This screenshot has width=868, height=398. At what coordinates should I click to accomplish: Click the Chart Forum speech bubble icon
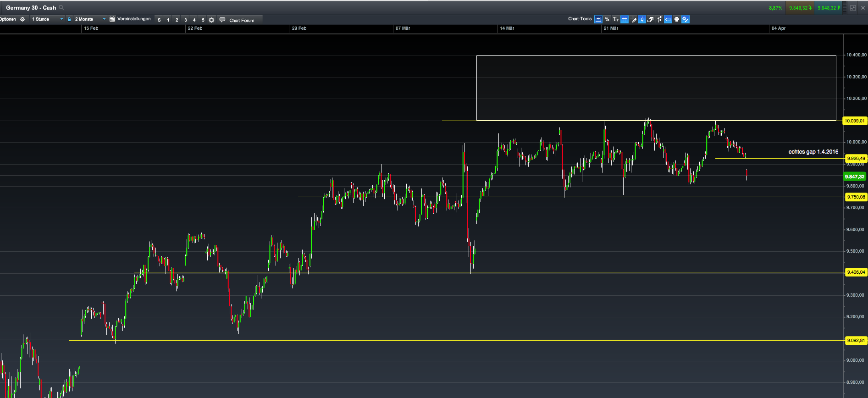click(222, 20)
